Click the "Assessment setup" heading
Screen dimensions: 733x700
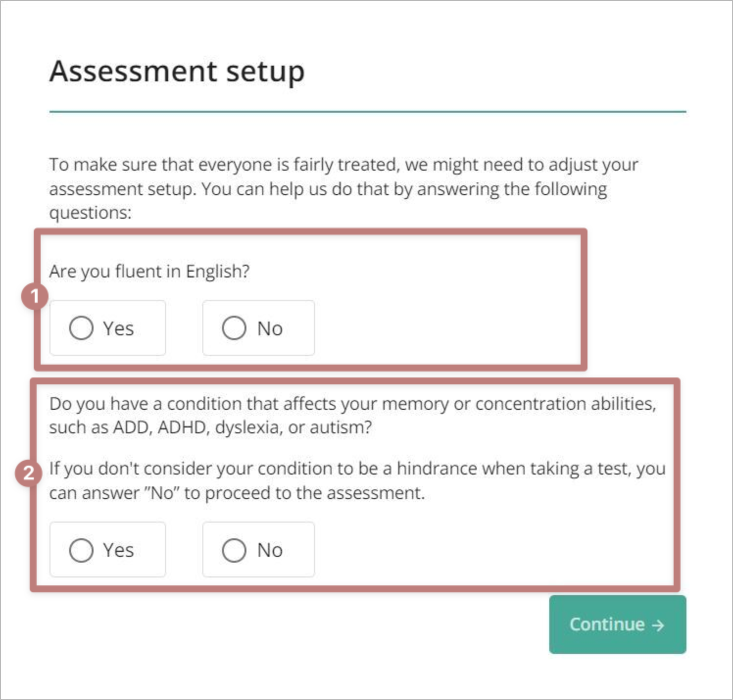point(177,72)
